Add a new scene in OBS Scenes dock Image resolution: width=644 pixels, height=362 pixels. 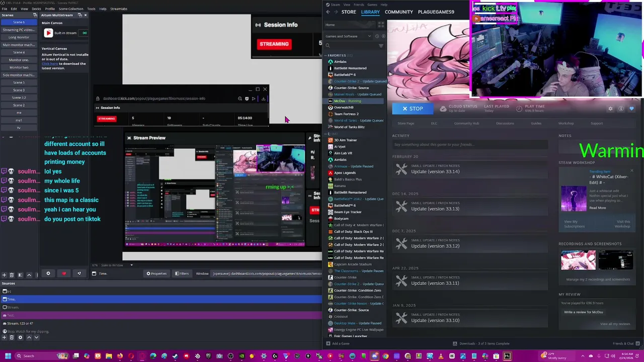point(4,275)
